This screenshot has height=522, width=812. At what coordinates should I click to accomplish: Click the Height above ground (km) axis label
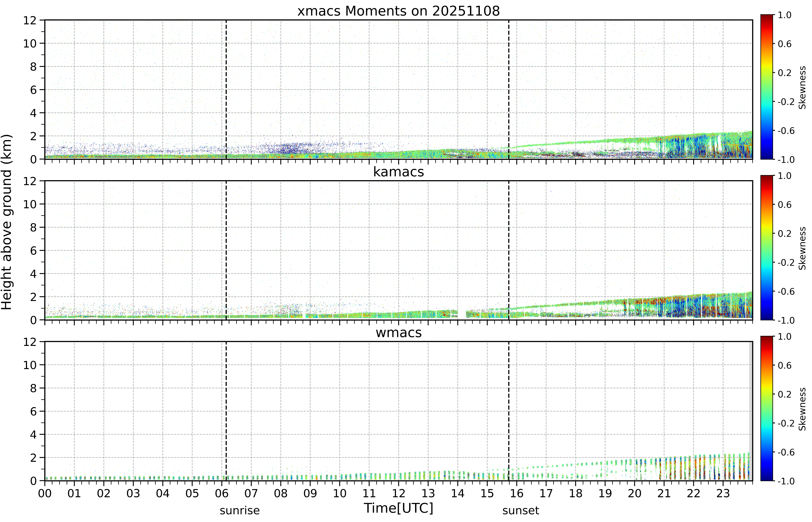click(7, 222)
